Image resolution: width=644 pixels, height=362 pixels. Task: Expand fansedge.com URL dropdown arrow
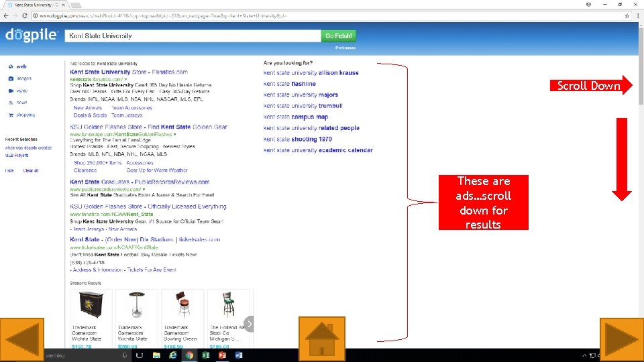pyautogui.click(x=174, y=134)
